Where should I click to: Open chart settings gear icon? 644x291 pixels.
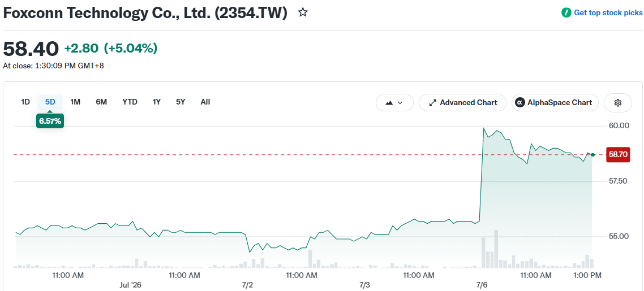618,102
